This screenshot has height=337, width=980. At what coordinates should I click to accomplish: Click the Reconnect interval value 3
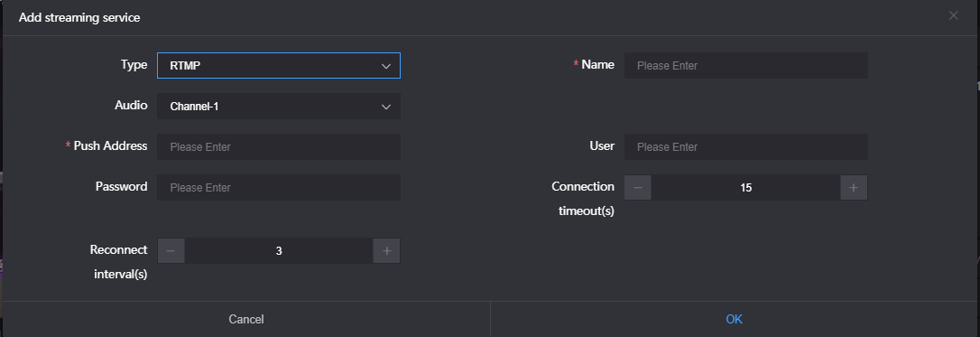[279, 251]
